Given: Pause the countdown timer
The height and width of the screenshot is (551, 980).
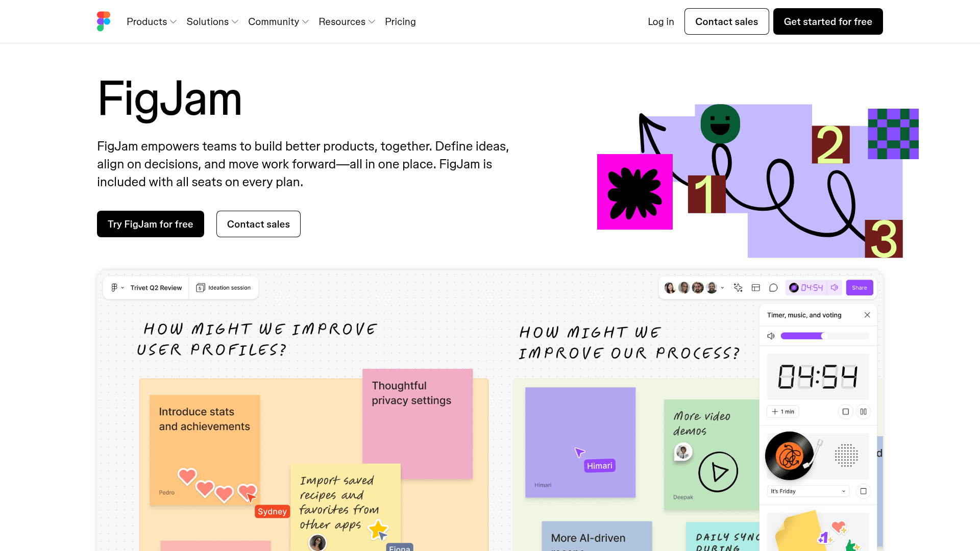Looking at the screenshot, I should (864, 412).
